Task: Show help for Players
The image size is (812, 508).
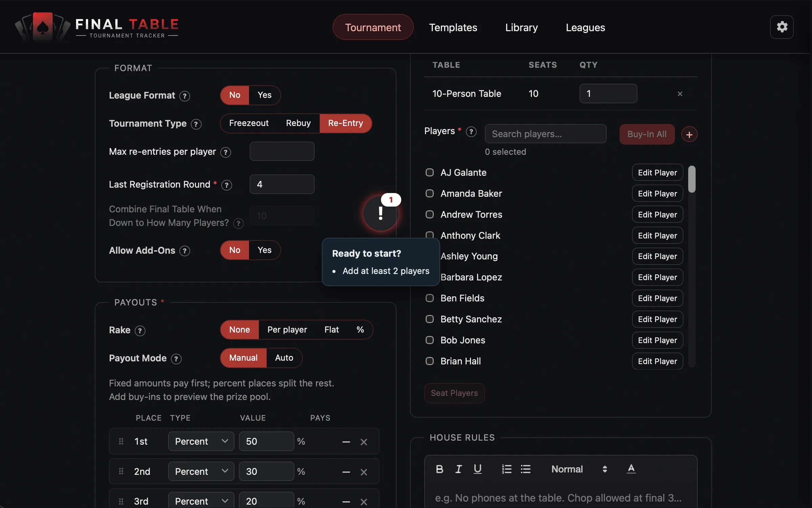Action: (x=471, y=132)
